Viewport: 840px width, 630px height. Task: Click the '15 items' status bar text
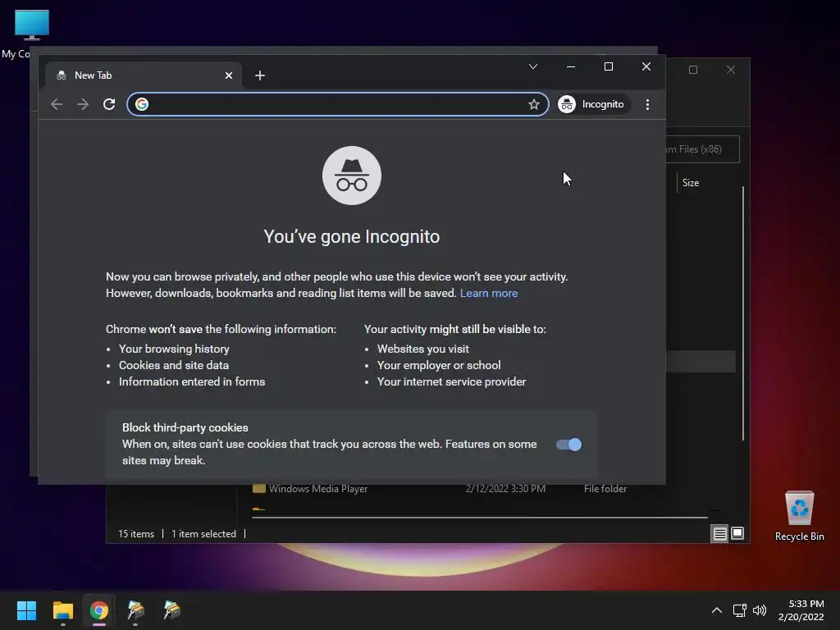pyautogui.click(x=136, y=533)
